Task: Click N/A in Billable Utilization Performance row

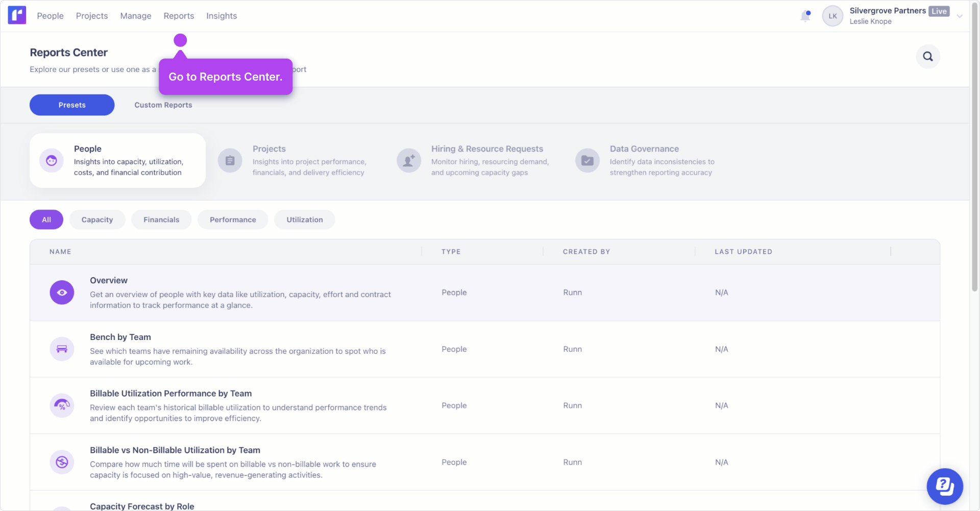Action: tap(721, 405)
